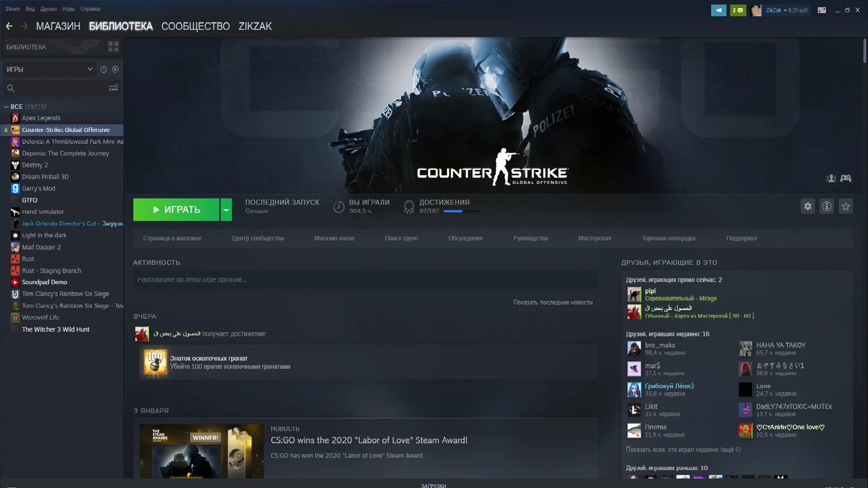The image size is (868, 488).
Task: Open the frag grenade achievement icon
Action: 155,362
